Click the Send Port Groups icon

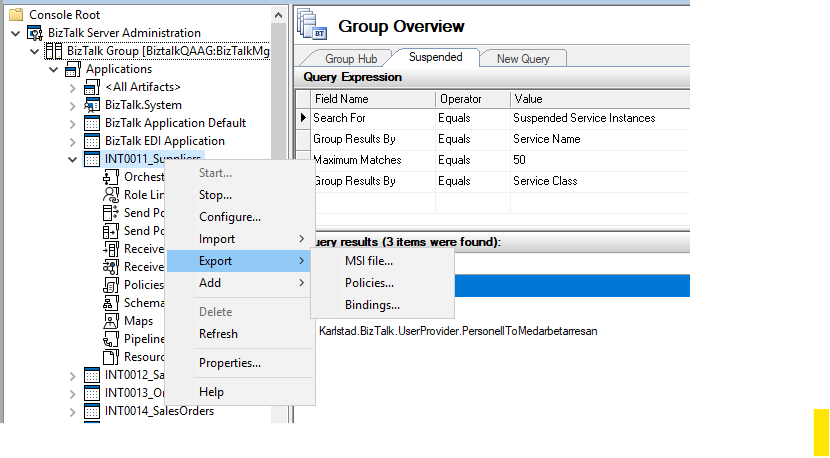pos(111,213)
